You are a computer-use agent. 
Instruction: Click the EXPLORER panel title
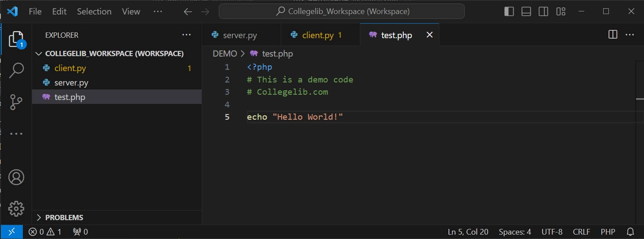(x=62, y=35)
